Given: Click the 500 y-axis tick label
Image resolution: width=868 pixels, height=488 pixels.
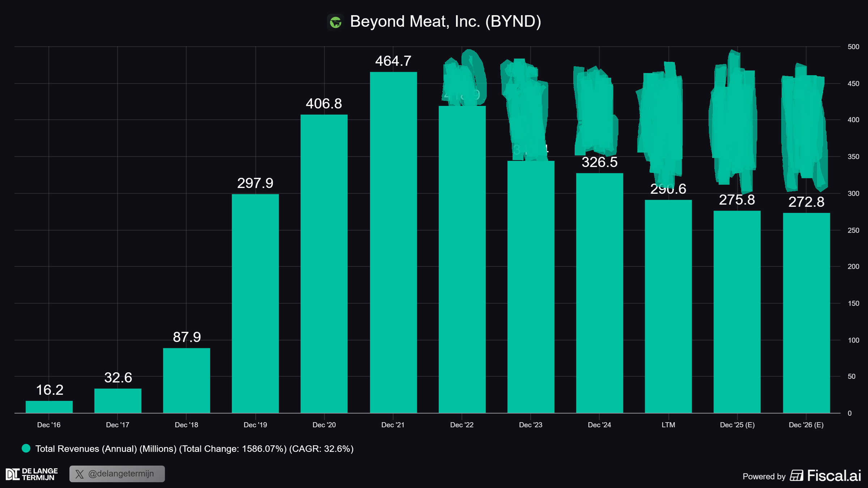Looking at the screenshot, I should [853, 47].
